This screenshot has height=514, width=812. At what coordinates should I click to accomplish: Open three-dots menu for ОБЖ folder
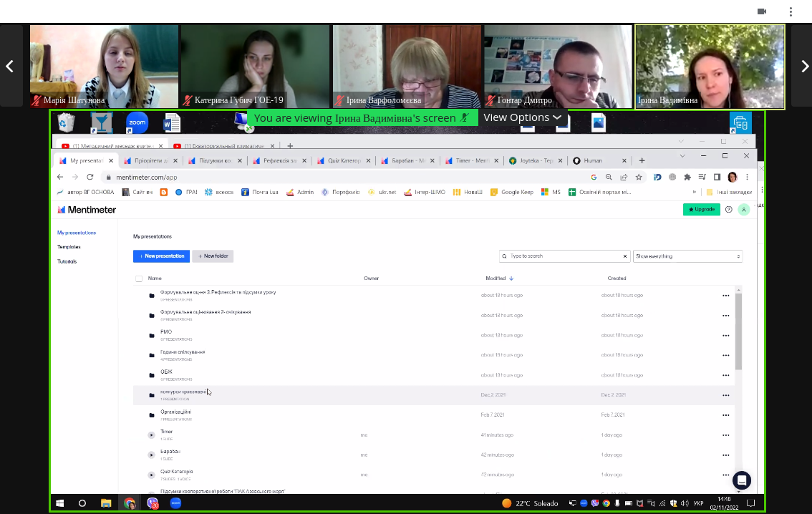pyautogui.click(x=725, y=375)
